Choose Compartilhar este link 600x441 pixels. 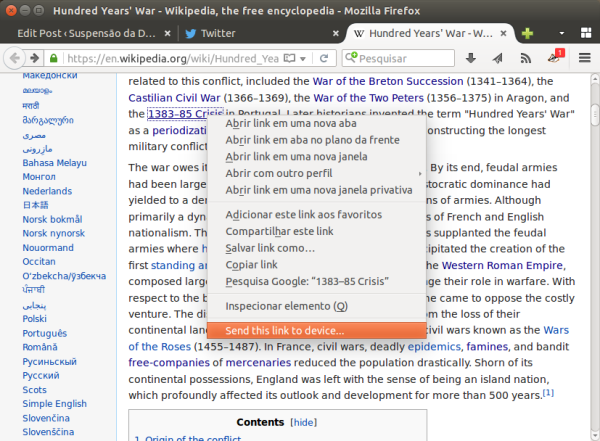coord(317,231)
